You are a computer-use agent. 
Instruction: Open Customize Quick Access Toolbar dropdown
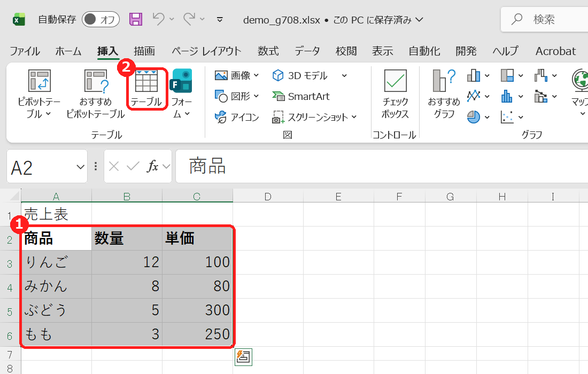point(220,19)
